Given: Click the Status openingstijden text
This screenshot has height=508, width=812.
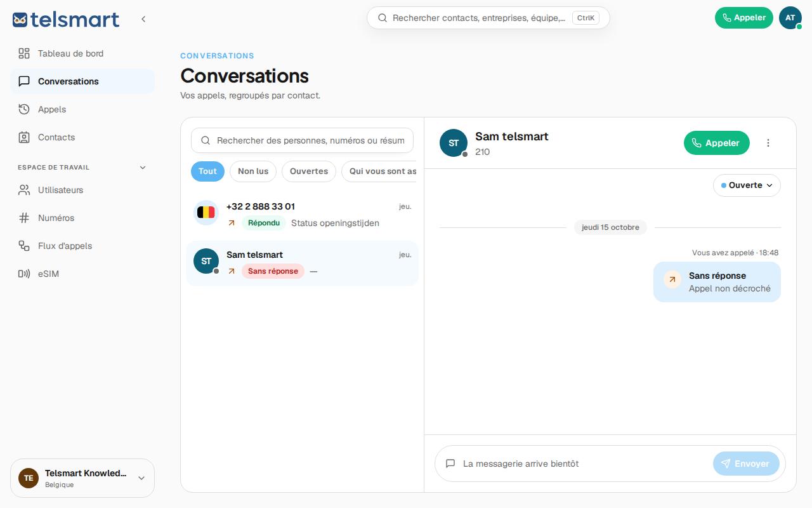Looking at the screenshot, I should point(335,223).
